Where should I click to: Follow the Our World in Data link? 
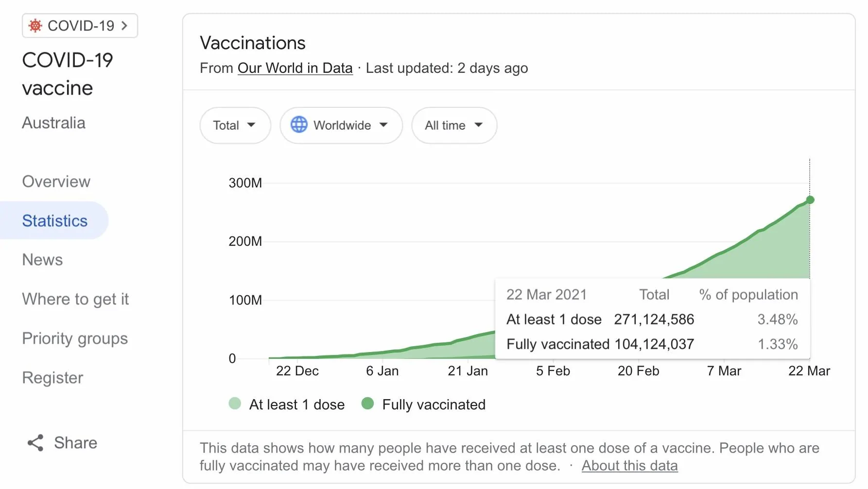295,68
